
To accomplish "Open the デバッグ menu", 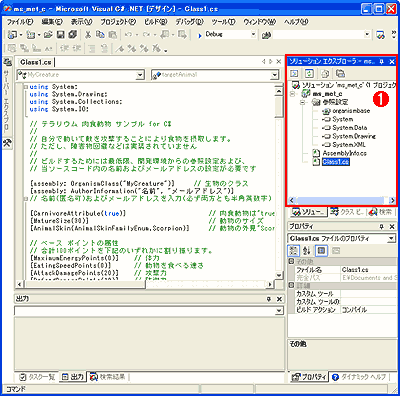I will click(189, 22).
